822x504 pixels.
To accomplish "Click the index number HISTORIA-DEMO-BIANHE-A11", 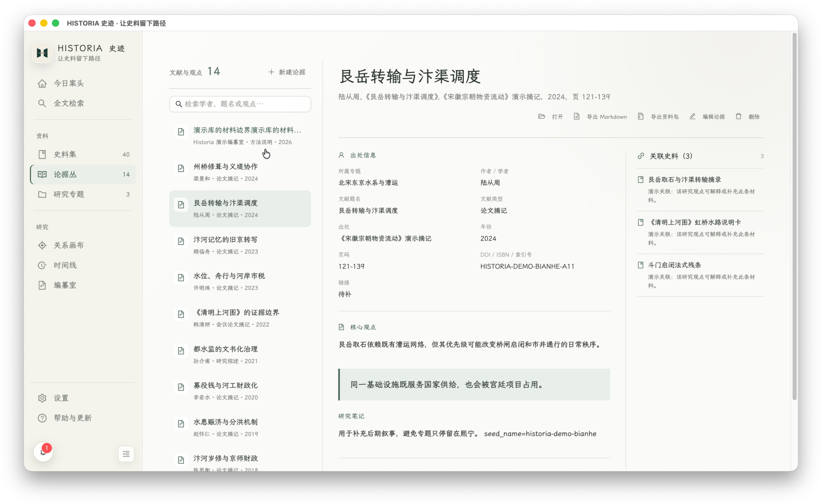I will [527, 266].
